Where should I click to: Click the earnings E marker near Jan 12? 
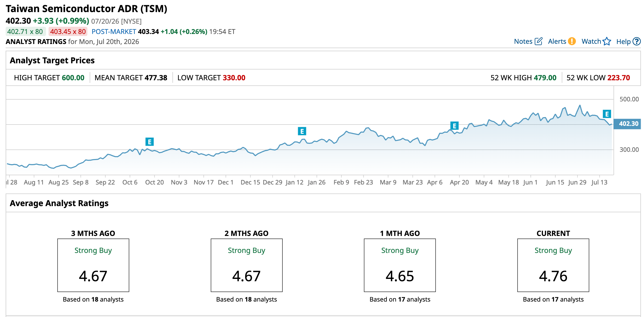pos(302,131)
